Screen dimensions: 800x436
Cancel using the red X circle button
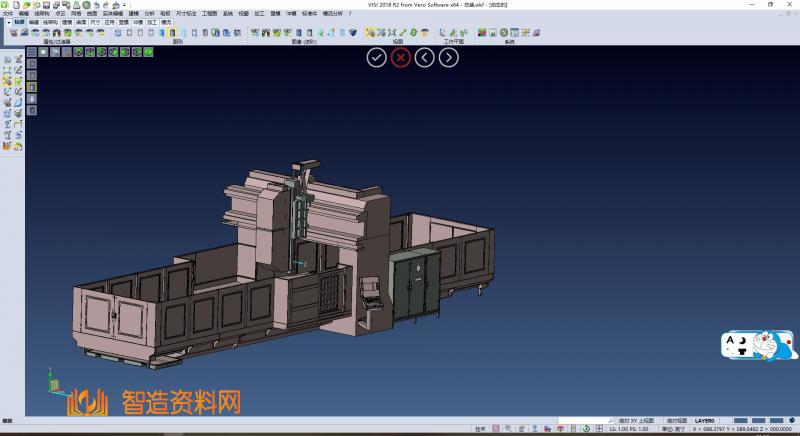[401, 57]
